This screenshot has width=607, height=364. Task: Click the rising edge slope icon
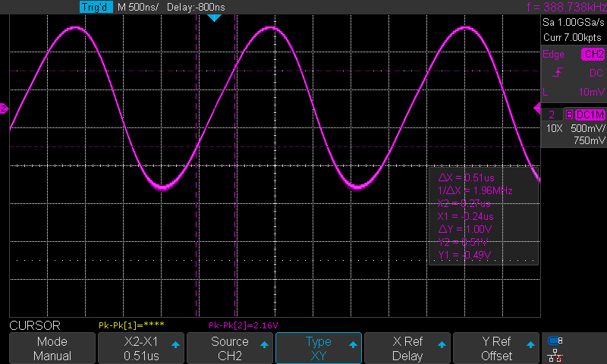pyautogui.click(x=557, y=72)
